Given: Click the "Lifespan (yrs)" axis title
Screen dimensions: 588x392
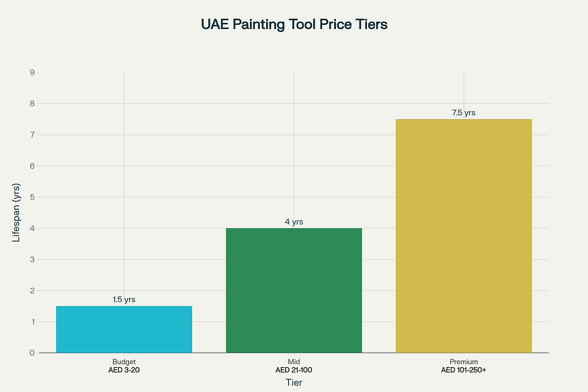Looking at the screenshot, I should tap(17, 212).
